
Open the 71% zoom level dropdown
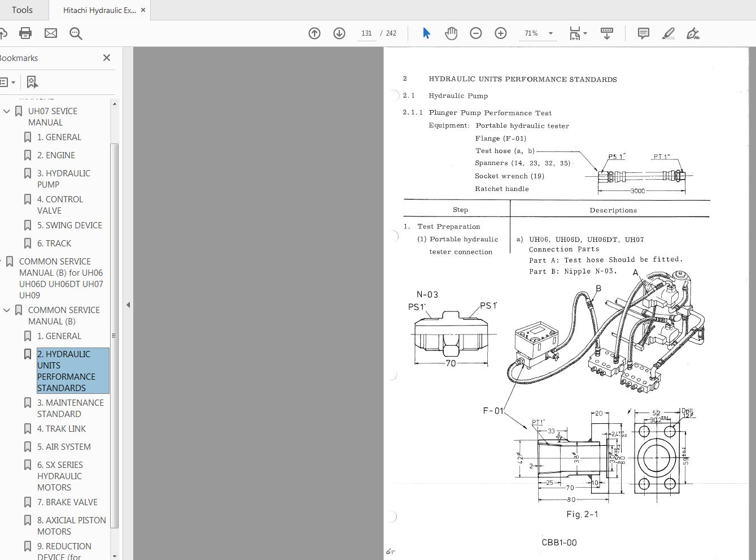(550, 33)
